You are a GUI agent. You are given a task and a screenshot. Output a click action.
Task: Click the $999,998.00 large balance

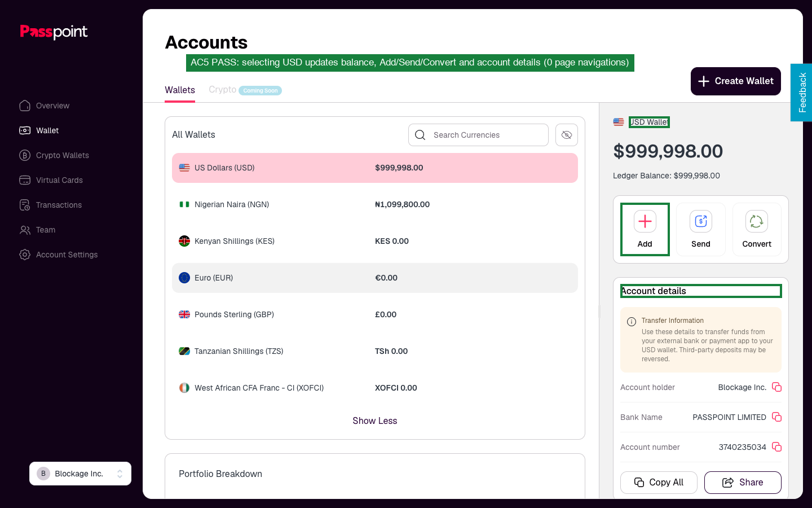(x=668, y=151)
